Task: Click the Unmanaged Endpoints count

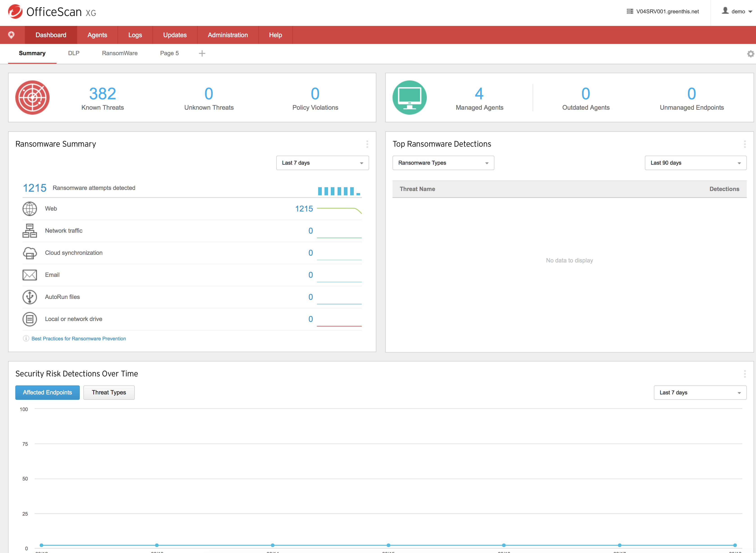Action: point(692,94)
